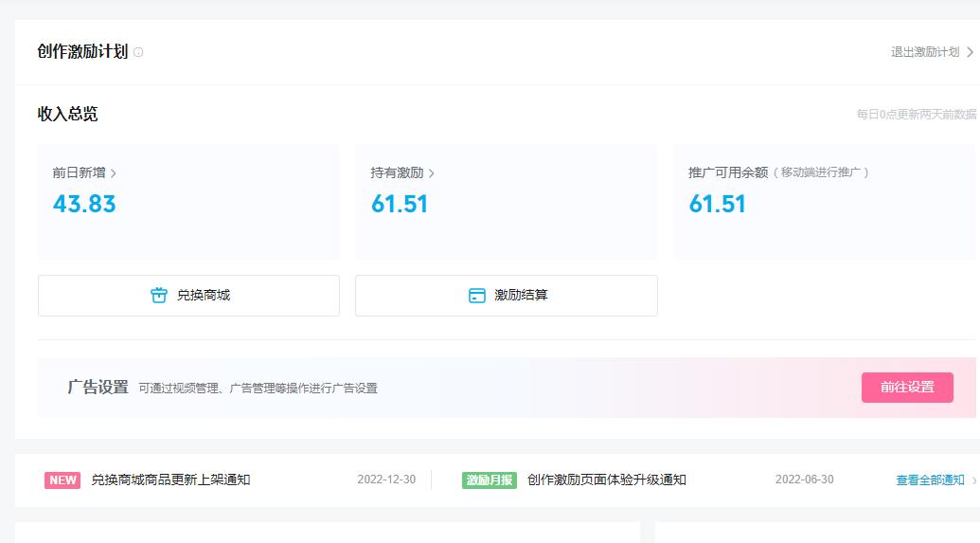This screenshot has height=543, width=980.
Task: Click the green 激励月报 tag
Action: [x=490, y=480]
